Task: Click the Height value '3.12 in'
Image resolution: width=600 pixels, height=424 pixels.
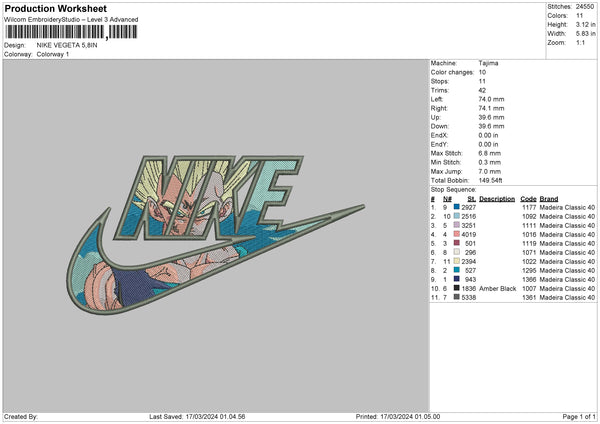Action: point(585,24)
